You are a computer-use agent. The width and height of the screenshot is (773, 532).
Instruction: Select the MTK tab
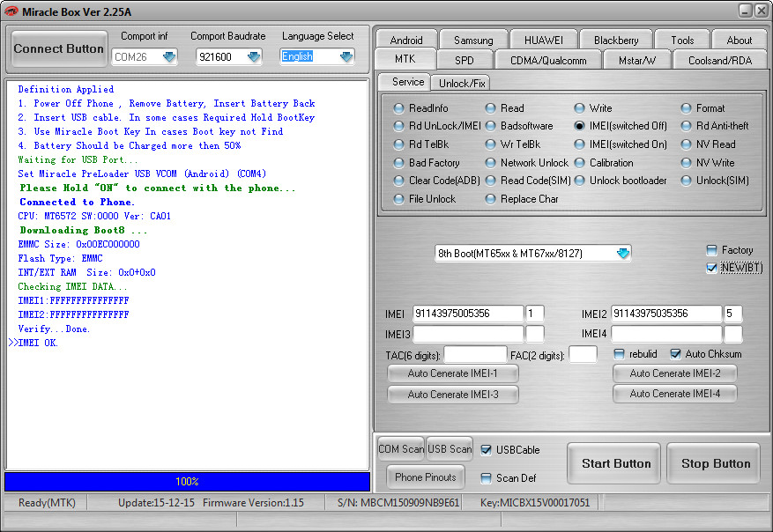405,59
